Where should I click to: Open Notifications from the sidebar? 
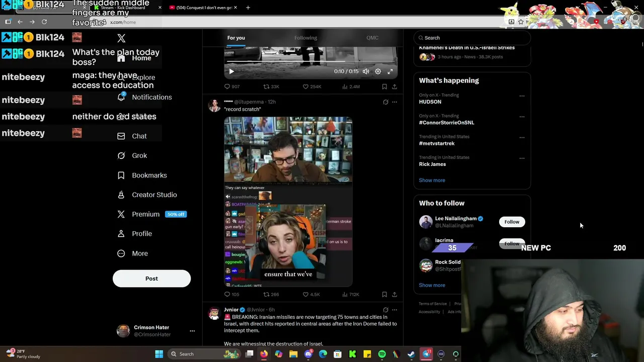[x=145, y=97]
